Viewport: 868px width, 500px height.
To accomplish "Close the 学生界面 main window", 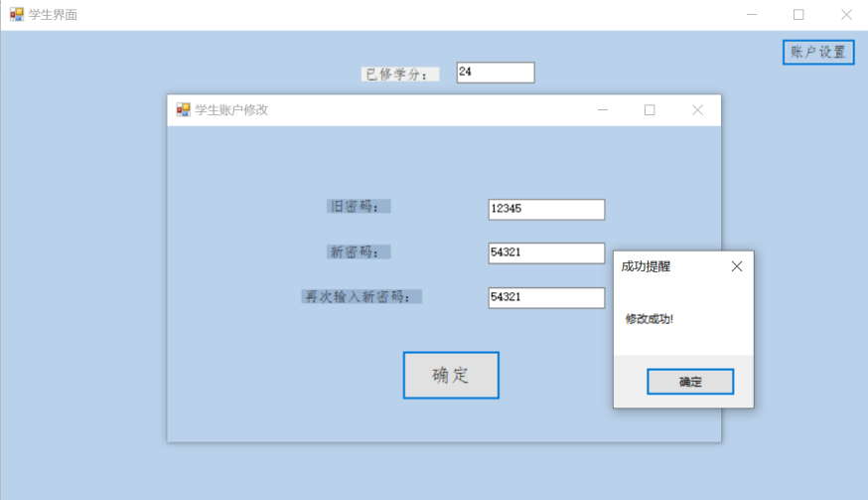I will tap(846, 14).
